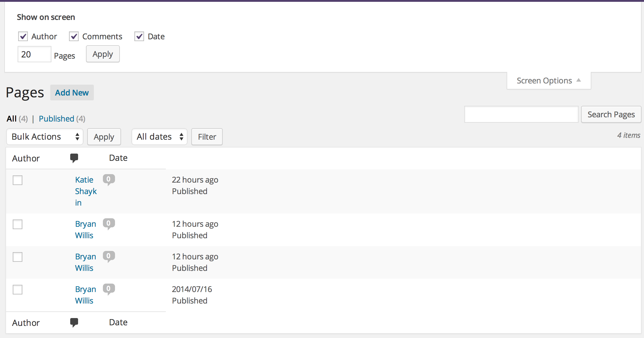The height and width of the screenshot is (338, 644).
Task: Click the Apply button for screen options
Action: (x=102, y=54)
